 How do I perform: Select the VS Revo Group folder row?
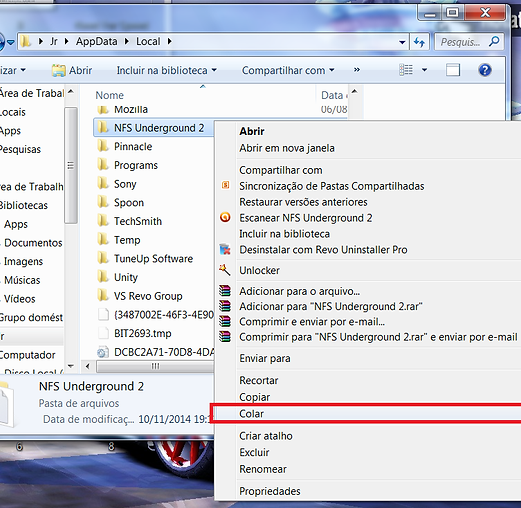pos(154,296)
